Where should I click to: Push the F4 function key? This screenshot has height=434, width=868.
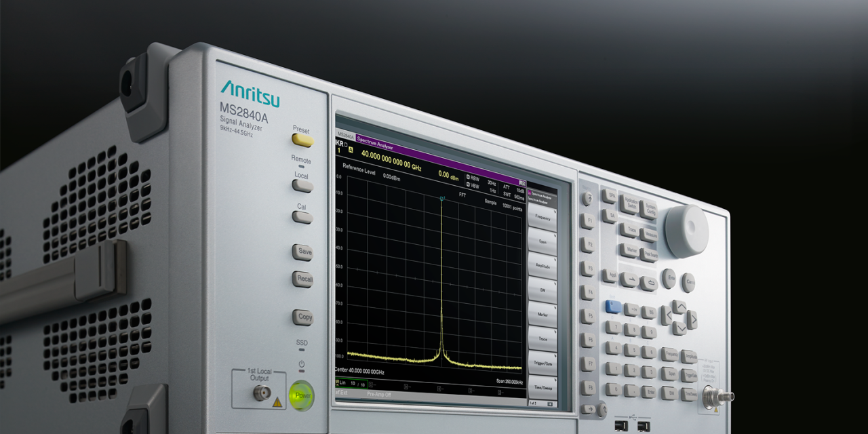point(588,292)
